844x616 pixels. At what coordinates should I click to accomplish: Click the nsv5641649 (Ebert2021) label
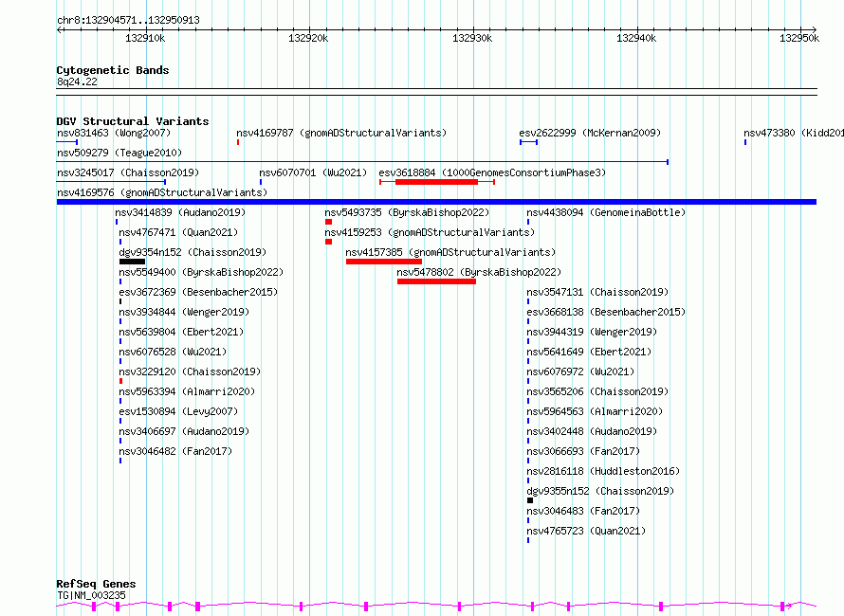click(589, 352)
